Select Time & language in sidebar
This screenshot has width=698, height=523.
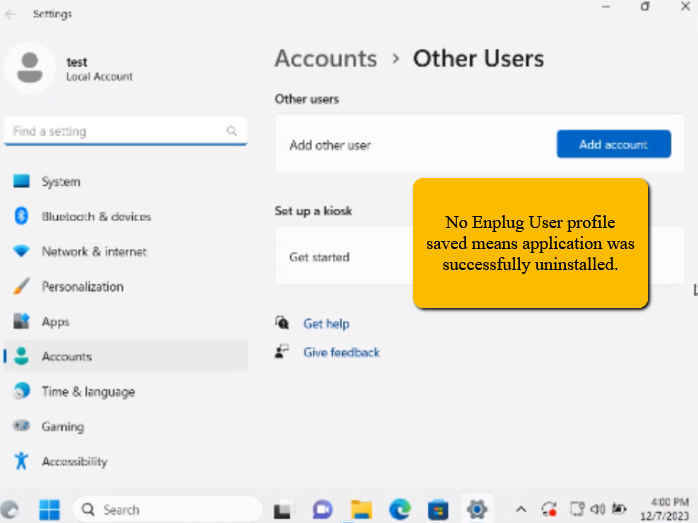click(126, 391)
